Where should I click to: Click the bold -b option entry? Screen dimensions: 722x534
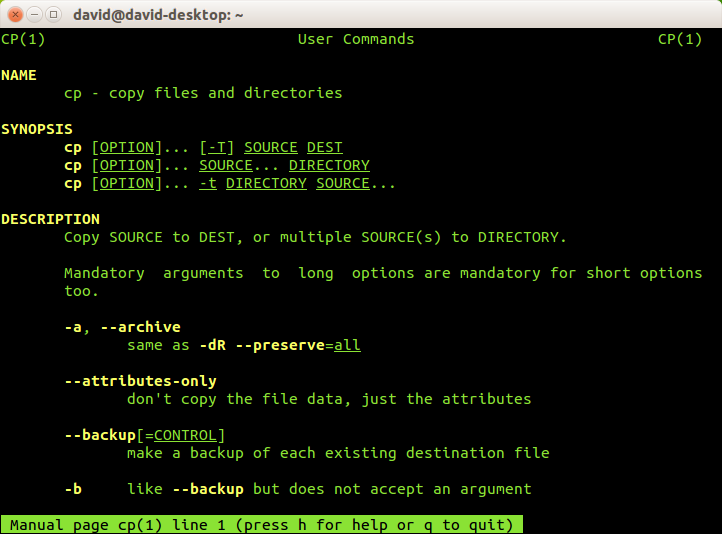[73, 489]
